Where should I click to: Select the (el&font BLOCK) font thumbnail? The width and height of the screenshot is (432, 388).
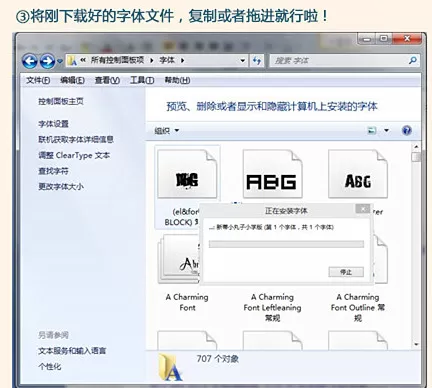click(x=187, y=174)
